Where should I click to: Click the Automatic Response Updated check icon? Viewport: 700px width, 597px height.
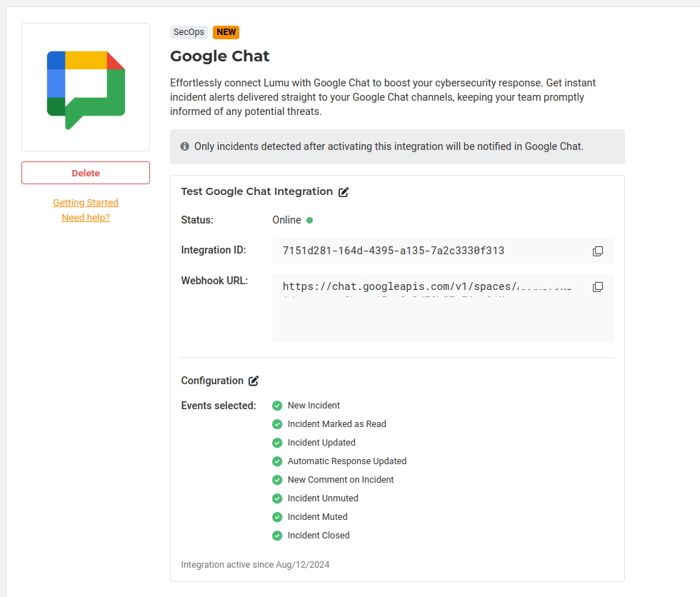click(x=277, y=461)
